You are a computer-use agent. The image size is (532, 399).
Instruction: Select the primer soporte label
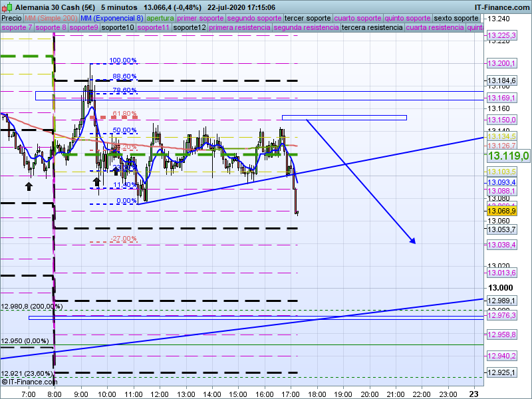pos(201,18)
